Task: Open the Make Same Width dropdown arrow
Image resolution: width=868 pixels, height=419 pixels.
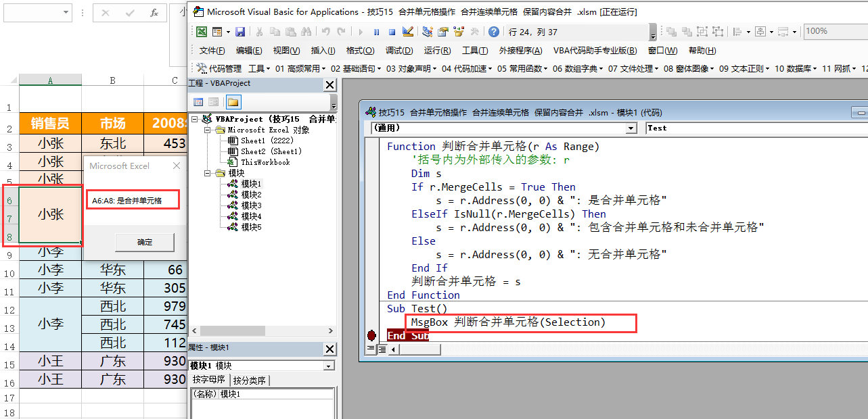Action: pos(794,32)
